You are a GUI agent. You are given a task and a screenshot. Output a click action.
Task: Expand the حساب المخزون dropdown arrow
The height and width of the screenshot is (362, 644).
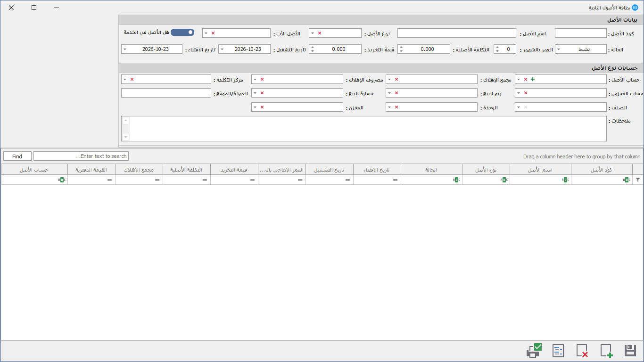519,93
